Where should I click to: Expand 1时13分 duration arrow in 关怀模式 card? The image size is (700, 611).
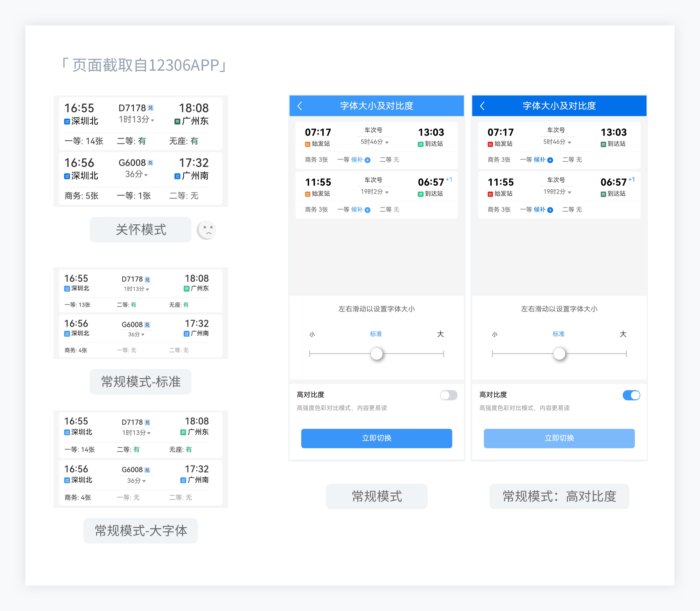pos(152,120)
